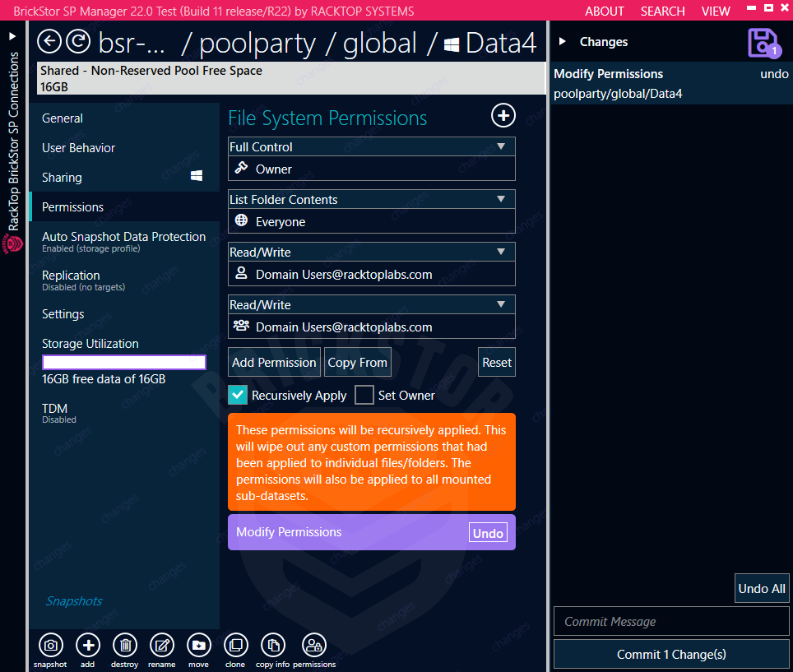This screenshot has width=793, height=672.
Task: Click inside the Commit Message field
Action: click(x=671, y=621)
